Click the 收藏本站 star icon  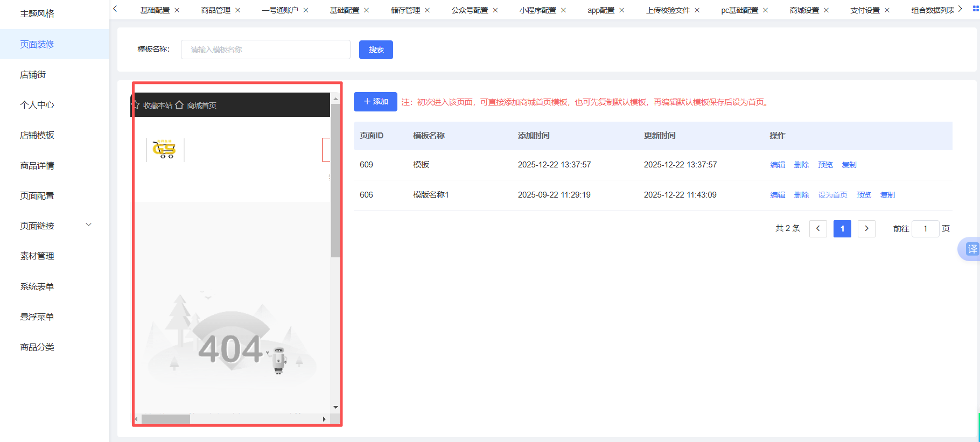[136, 105]
